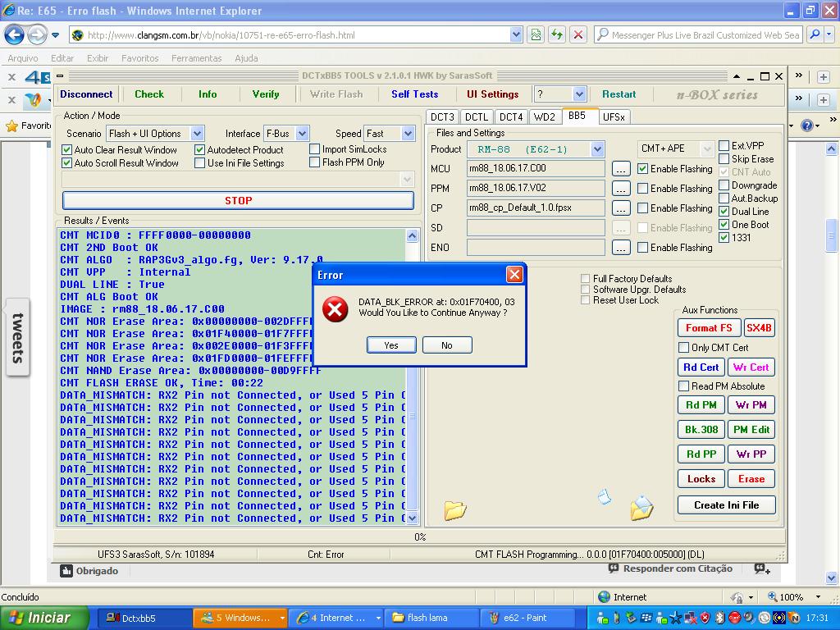Click the IE forward arrow button
The image size is (840, 630).
[x=36, y=35]
